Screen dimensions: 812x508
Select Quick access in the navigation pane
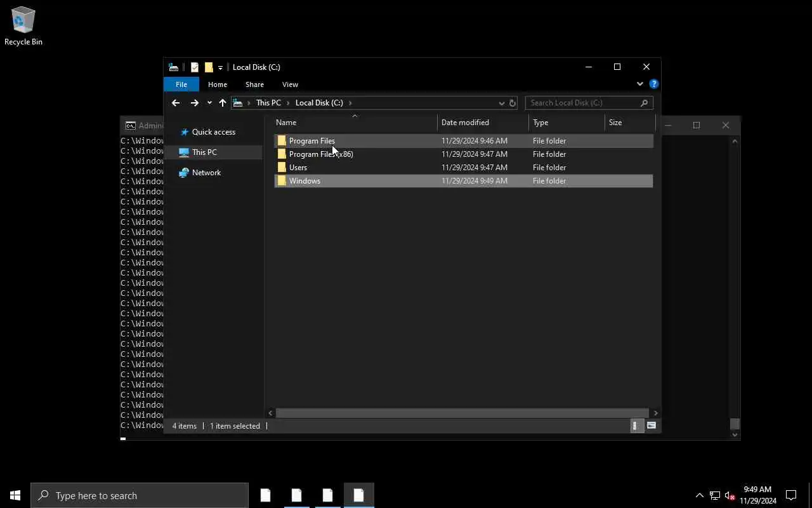pyautogui.click(x=214, y=132)
